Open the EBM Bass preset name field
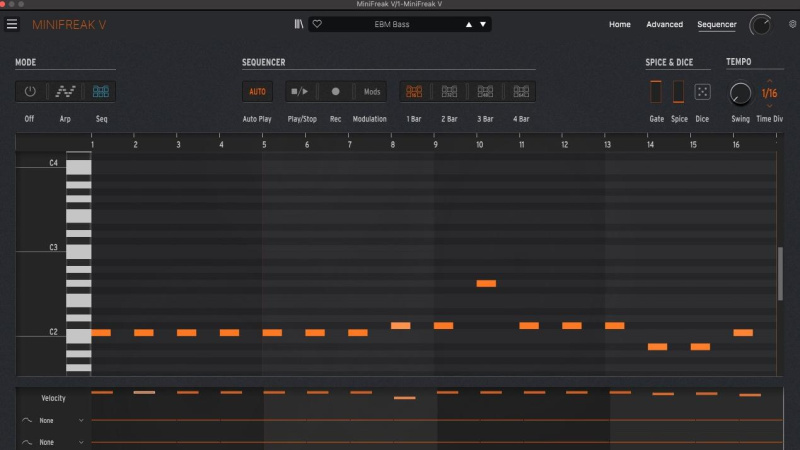800x450 pixels. [391, 24]
